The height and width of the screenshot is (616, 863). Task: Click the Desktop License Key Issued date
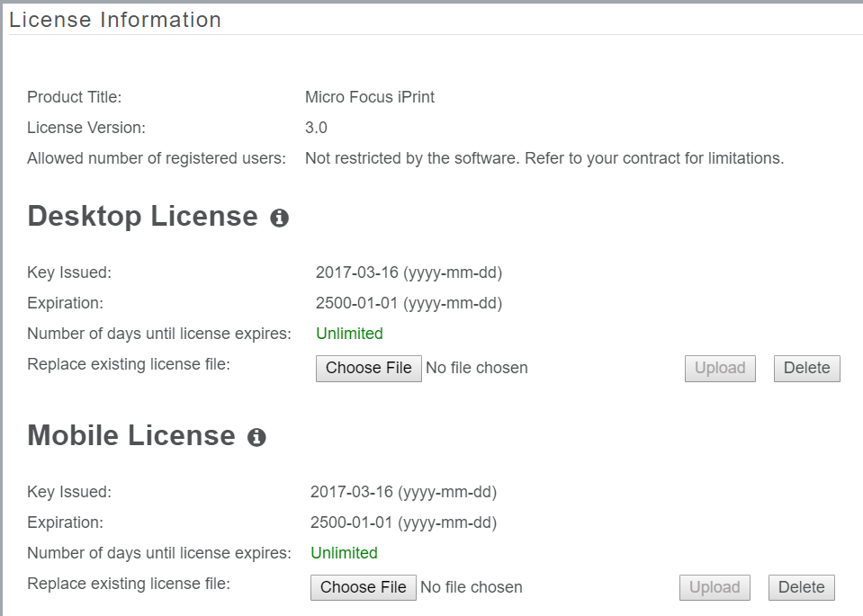coord(409,272)
